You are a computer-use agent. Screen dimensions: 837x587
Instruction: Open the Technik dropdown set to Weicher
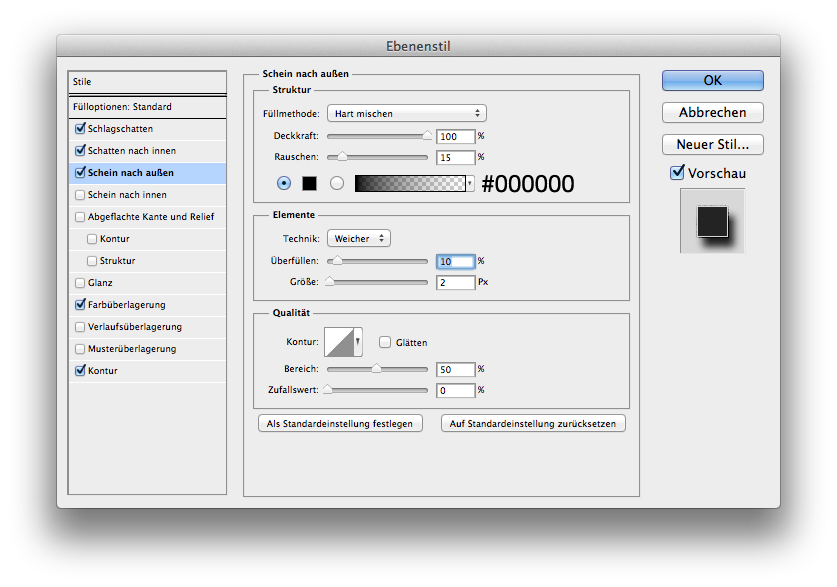click(358, 239)
